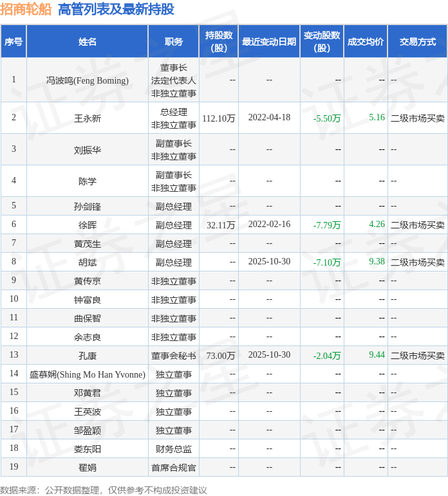This screenshot has height=496, width=448.
Task: Click the name 邓黄君
Action: [x=88, y=393]
